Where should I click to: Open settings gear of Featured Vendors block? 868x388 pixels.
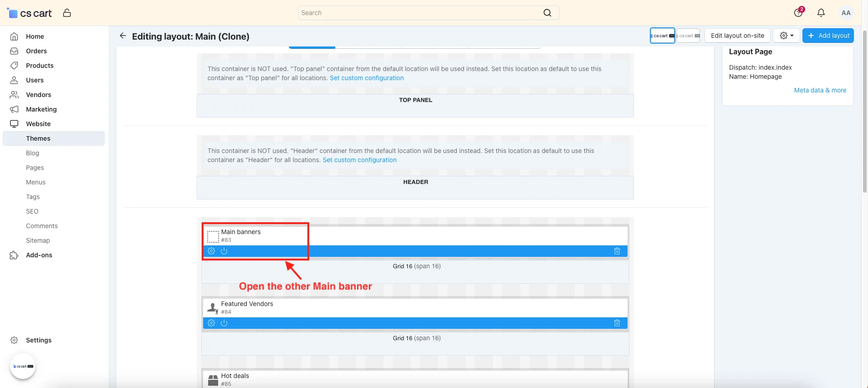[x=211, y=323]
